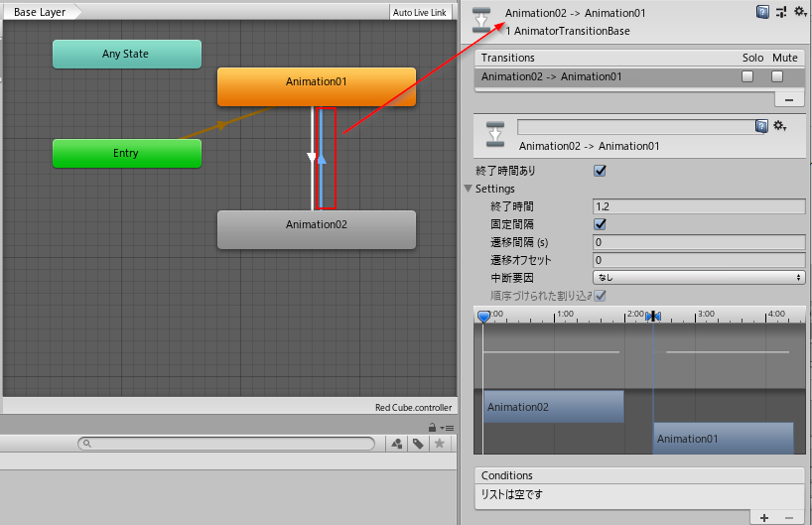The height and width of the screenshot is (525, 812).
Task: Uncheck the 固定間隔 checkbox
Action: (600, 224)
